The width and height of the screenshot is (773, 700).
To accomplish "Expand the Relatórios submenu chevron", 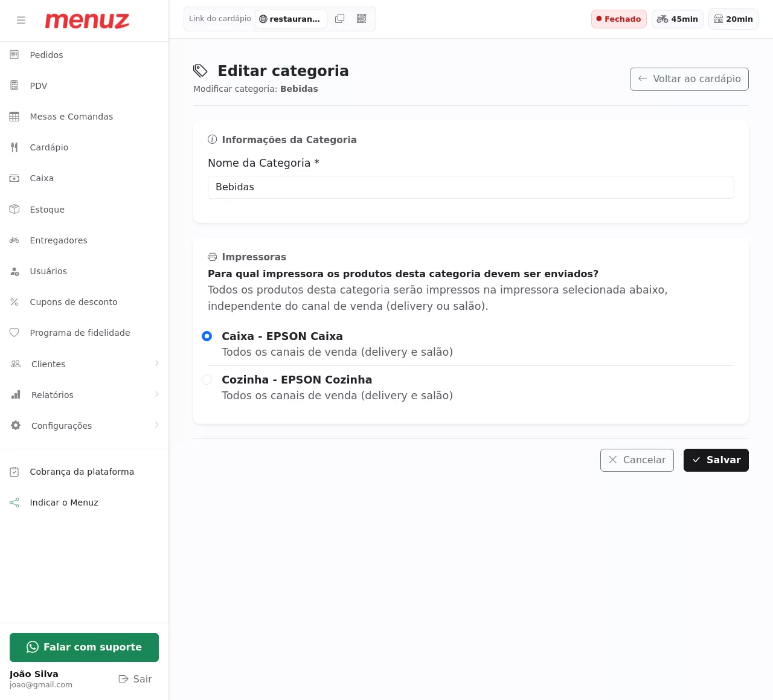I will [156, 394].
